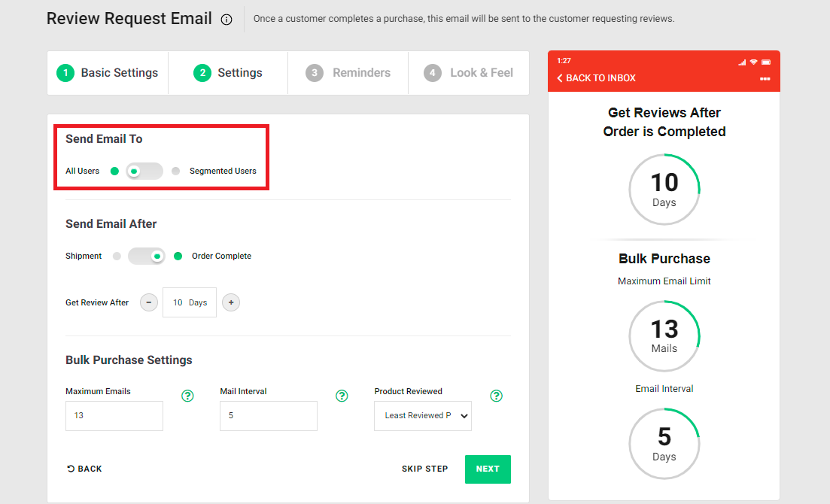Click the Email Interval label in preview

point(664,389)
